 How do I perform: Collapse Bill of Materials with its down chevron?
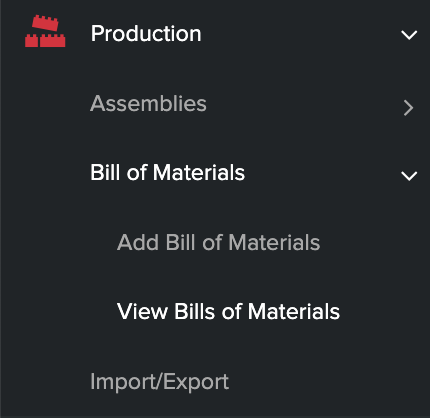(x=409, y=176)
